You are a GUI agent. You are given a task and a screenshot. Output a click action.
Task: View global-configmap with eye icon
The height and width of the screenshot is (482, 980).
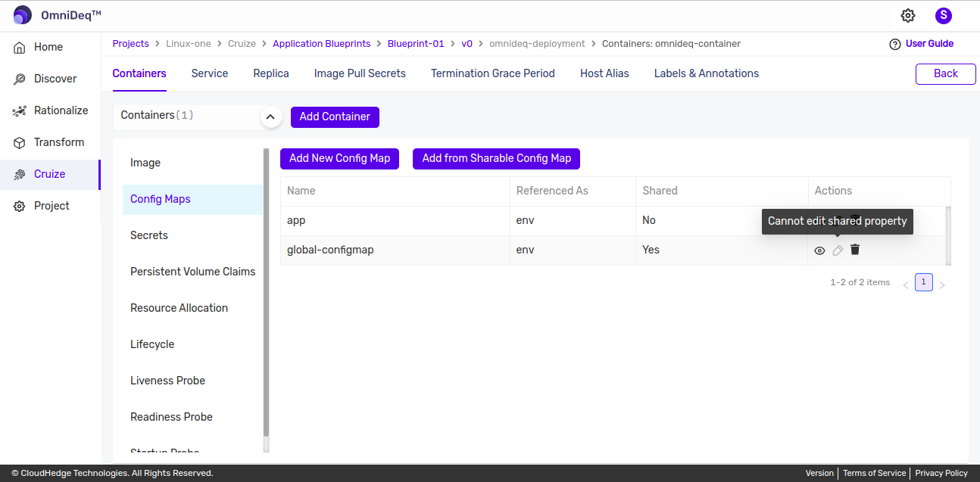click(819, 250)
